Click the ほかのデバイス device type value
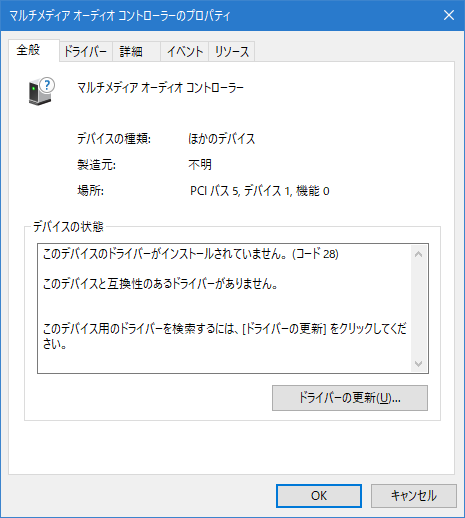The height and width of the screenshot is (518, 465). click(x=222, y=139)
